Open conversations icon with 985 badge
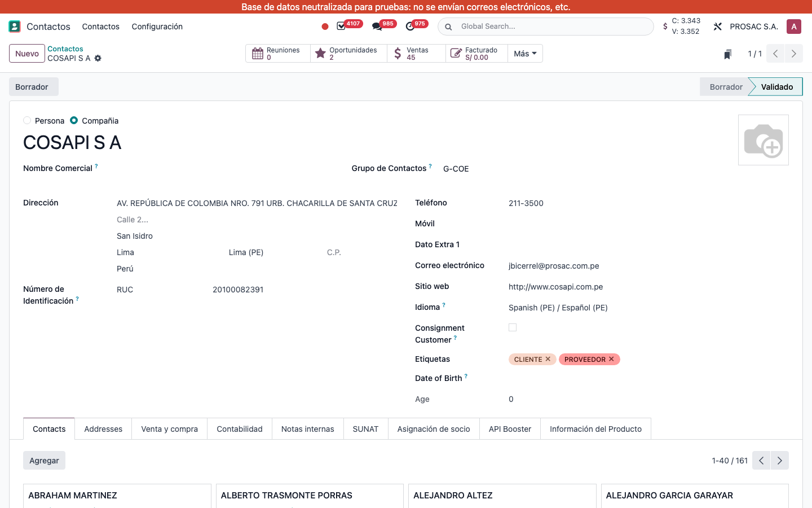Screen dimensions: 812x508 tap(377, 27)
